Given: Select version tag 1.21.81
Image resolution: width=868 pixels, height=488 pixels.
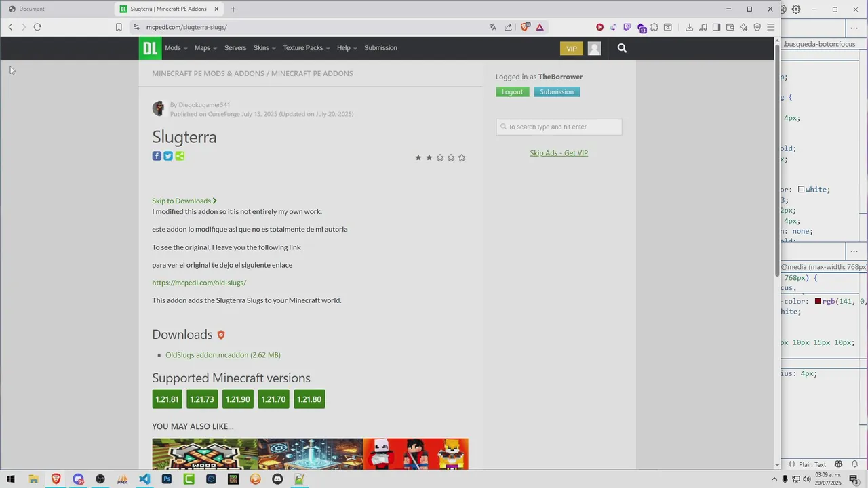Looking at the screenshot, I should (167, 399).
